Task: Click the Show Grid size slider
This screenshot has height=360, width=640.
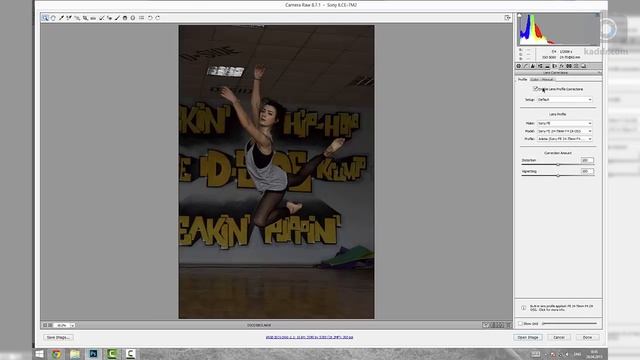Action: (x=569, y=323)
